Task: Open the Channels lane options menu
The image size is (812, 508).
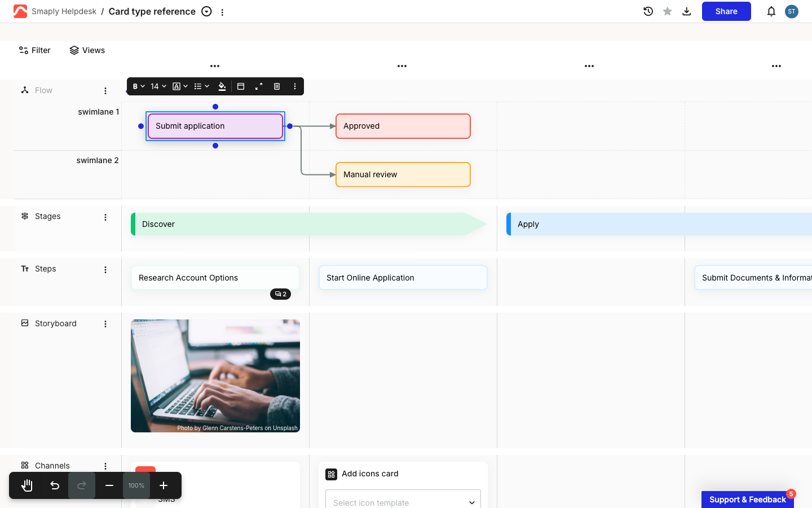Action: pos(105,466)
